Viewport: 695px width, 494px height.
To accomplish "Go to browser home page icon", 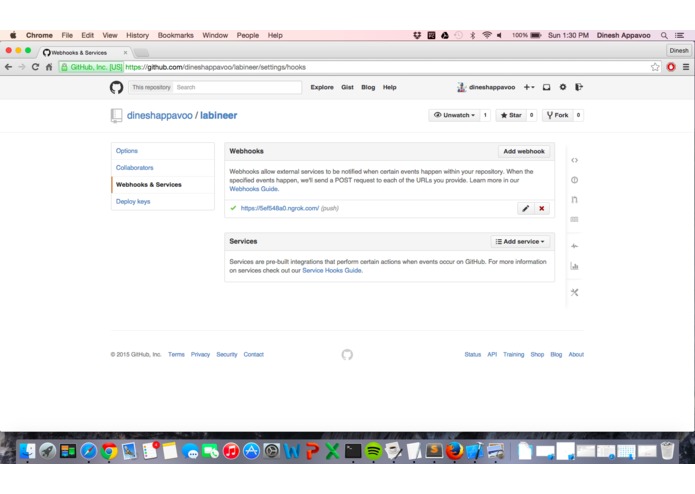I will pyautogui.click(x=49, y=67).
